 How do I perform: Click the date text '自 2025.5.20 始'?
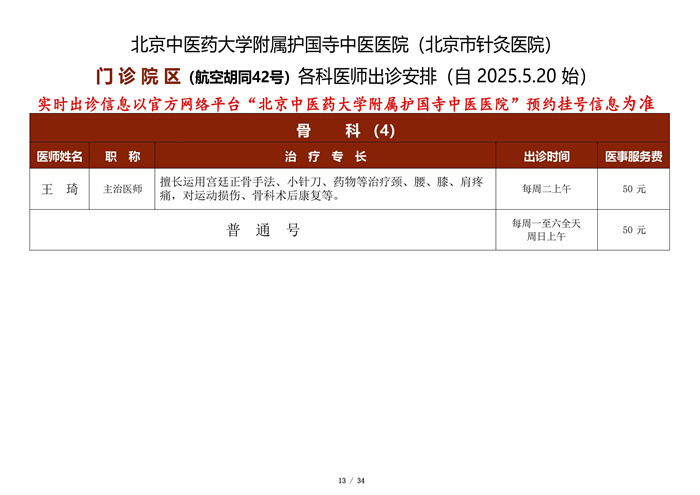(x=517, y=77)
